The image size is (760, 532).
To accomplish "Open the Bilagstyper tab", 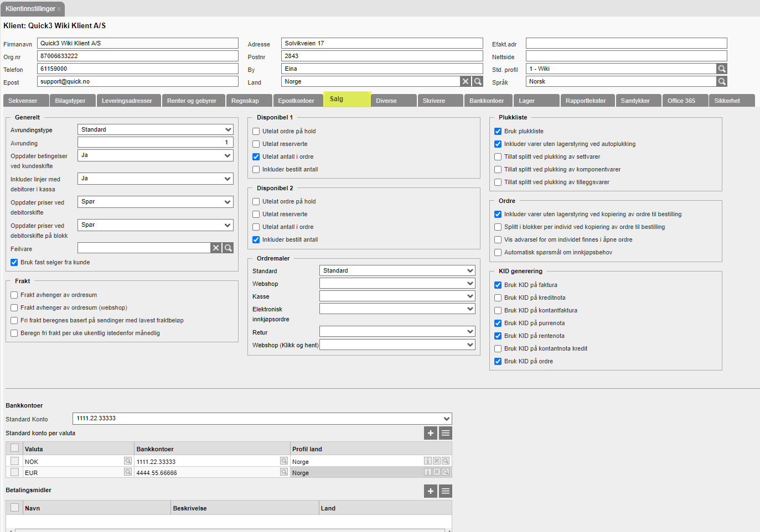I will tap(73, 101).
